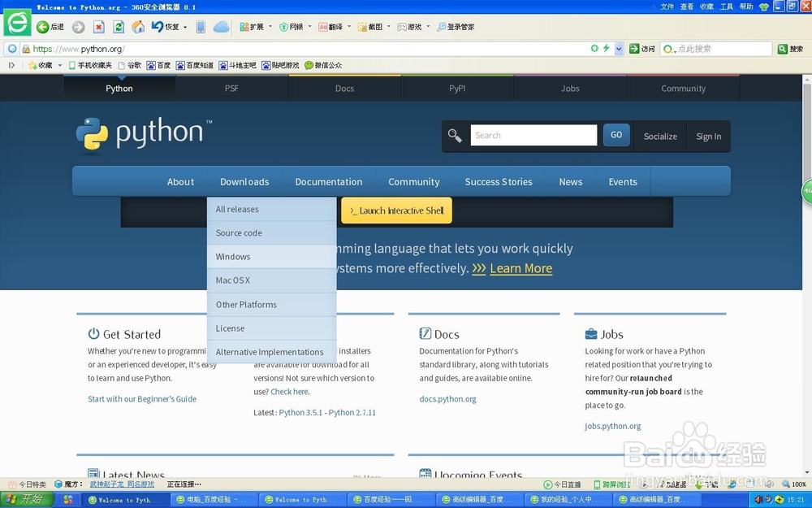Click the 翻译 translate toolbar button
This screenshot has height=508, width=812.
point(330,27)
